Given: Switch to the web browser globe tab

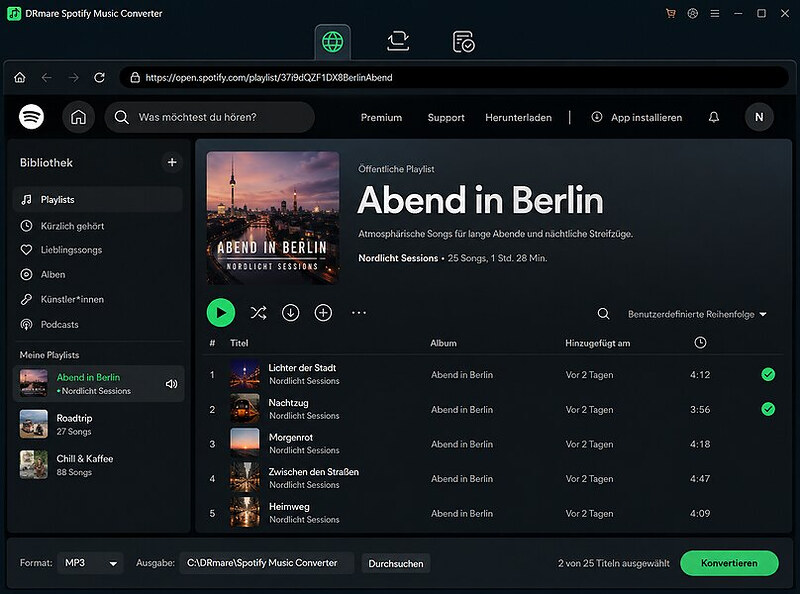Looking at the screenshot, I should (333, 42).
